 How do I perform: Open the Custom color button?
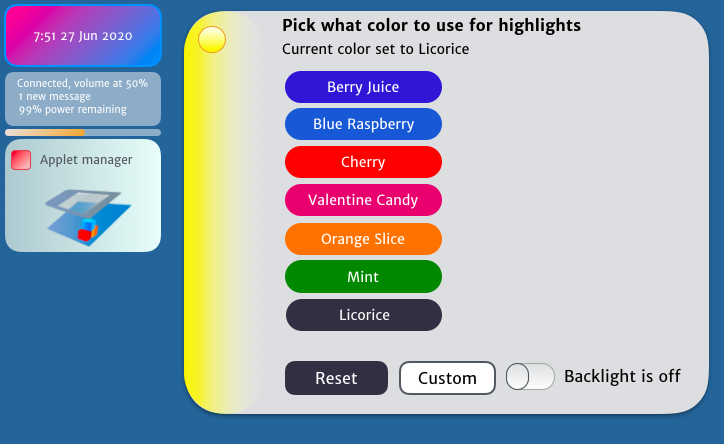(x=447, y=378)
